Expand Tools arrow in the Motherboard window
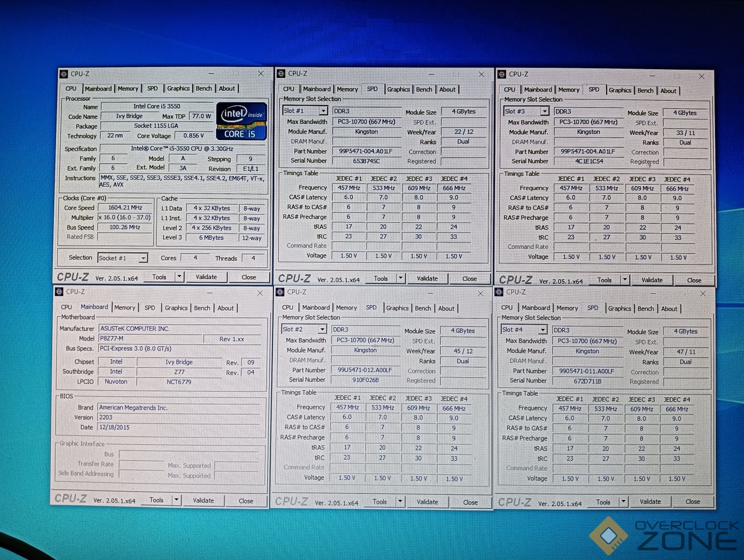 tap(176, 500)
